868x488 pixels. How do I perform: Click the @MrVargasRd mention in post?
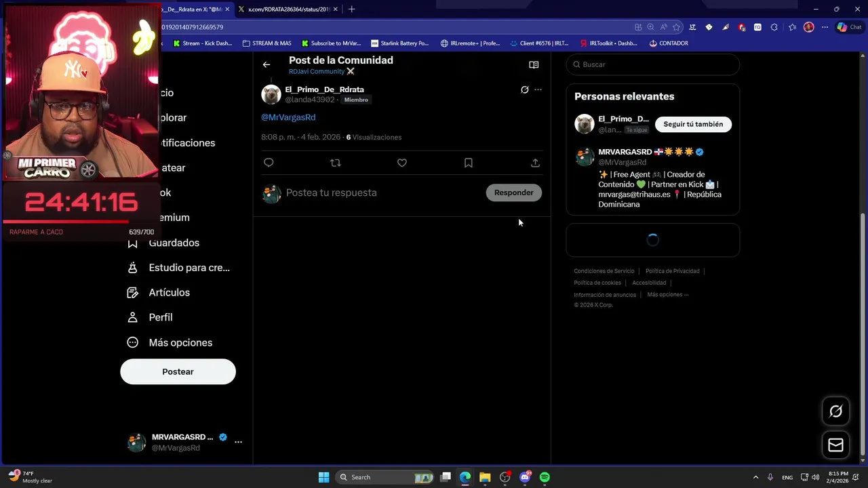click(x=288, y=117)
